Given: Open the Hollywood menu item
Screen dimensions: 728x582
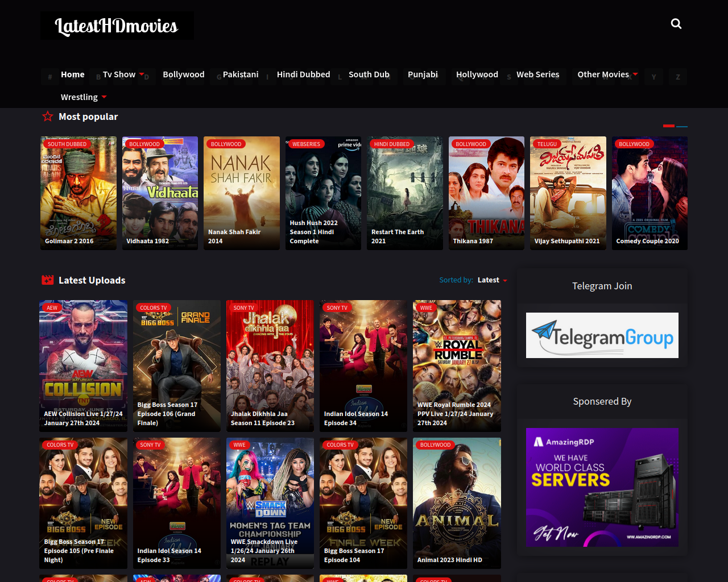Looking at the screenshot, I should 477,74.
